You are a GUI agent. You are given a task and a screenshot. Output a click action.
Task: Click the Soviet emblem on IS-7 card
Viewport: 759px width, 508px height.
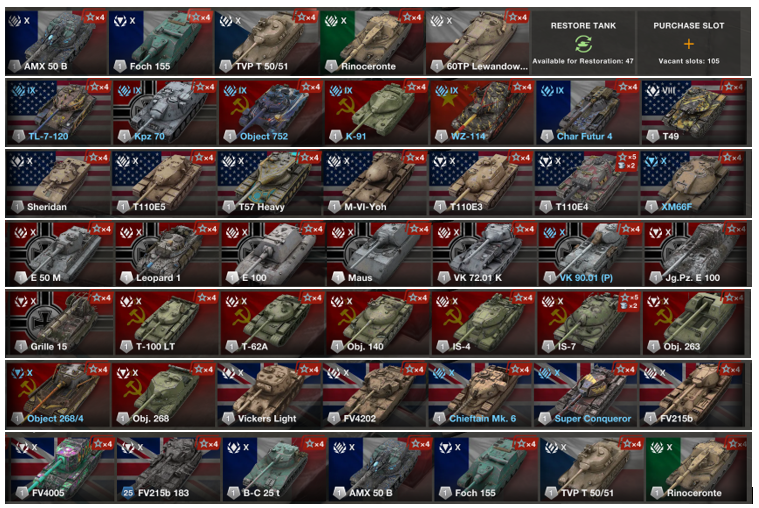(556, 316)
